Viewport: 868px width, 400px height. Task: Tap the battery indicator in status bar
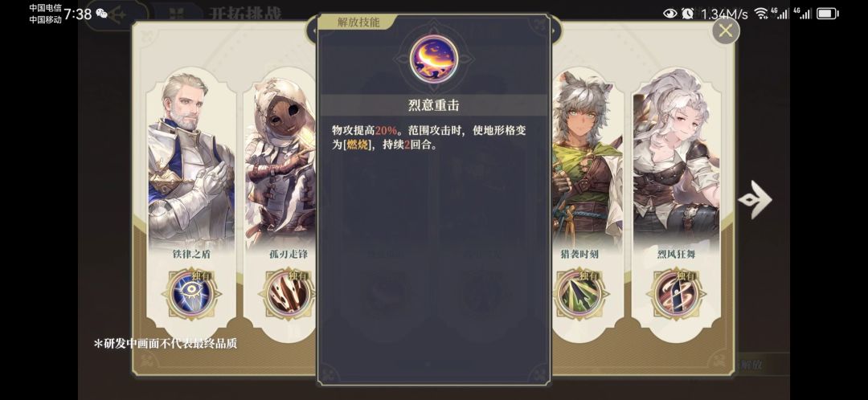pos(828,14)
